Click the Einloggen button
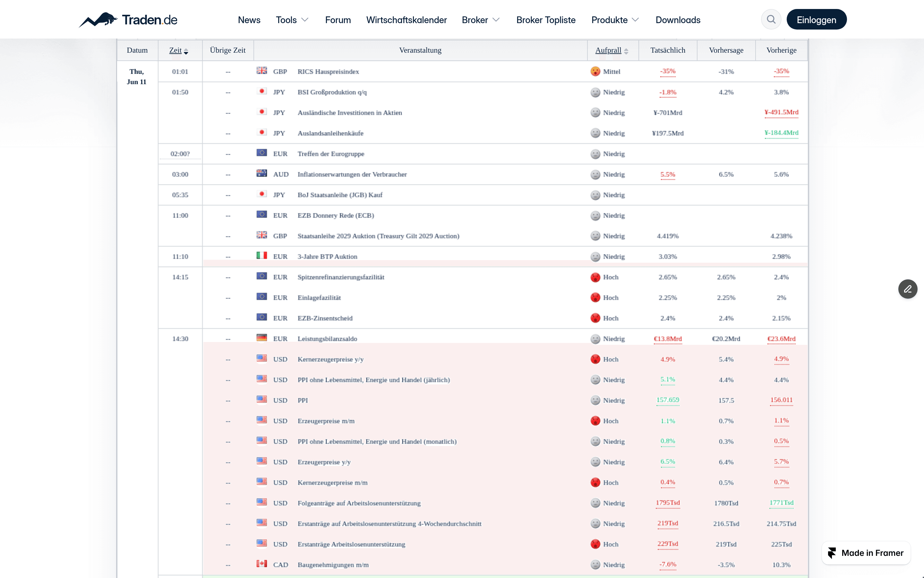The height and width of the screenshot is (578, 924). click(x=816, y=20)
